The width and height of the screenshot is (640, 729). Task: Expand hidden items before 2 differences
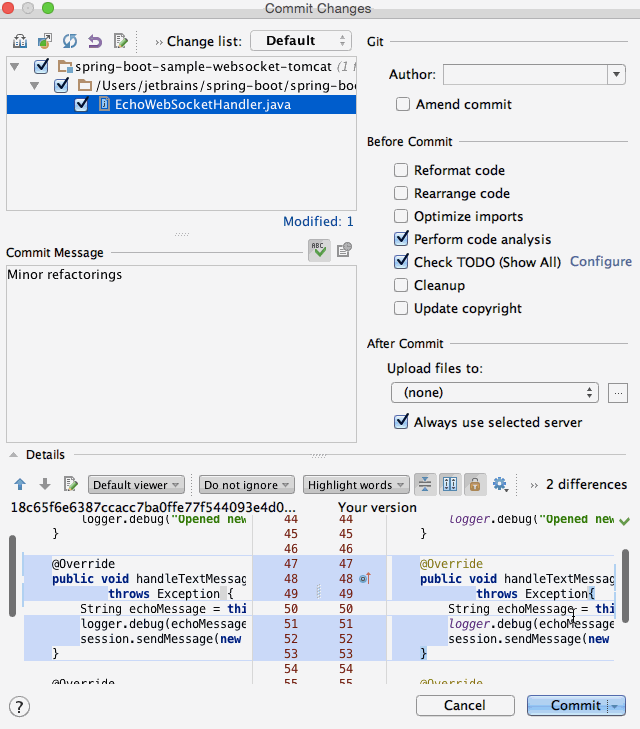pos(534,485)
